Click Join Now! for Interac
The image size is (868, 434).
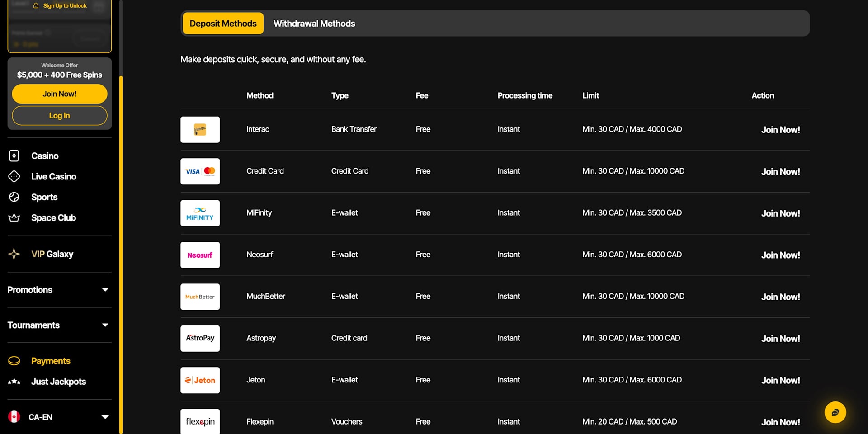(x=780, y=130)
